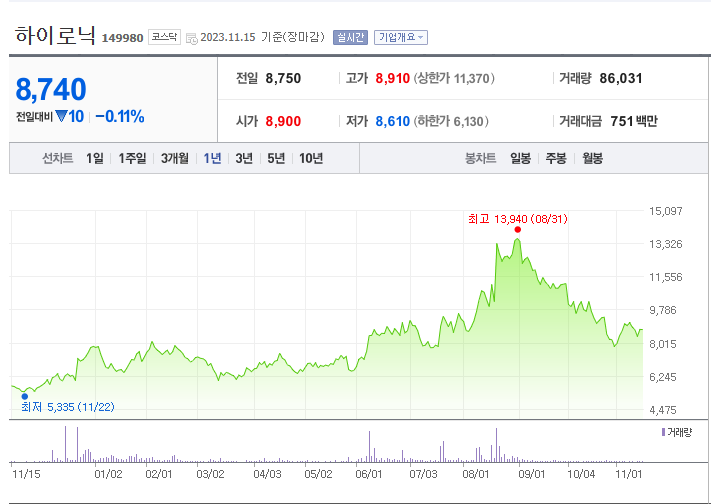
Task: Click the 07/03 x-axis date label
Action: pyautogui.click(x=424, y=475)
